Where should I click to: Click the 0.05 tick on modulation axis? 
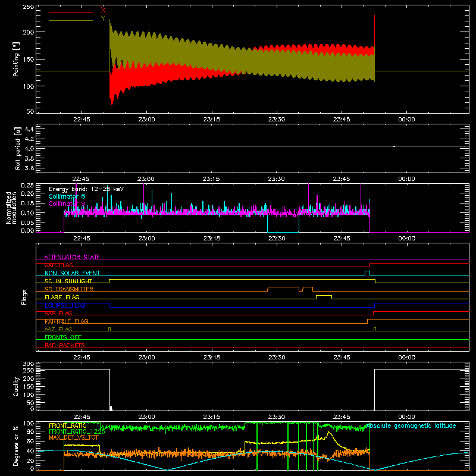27,223
